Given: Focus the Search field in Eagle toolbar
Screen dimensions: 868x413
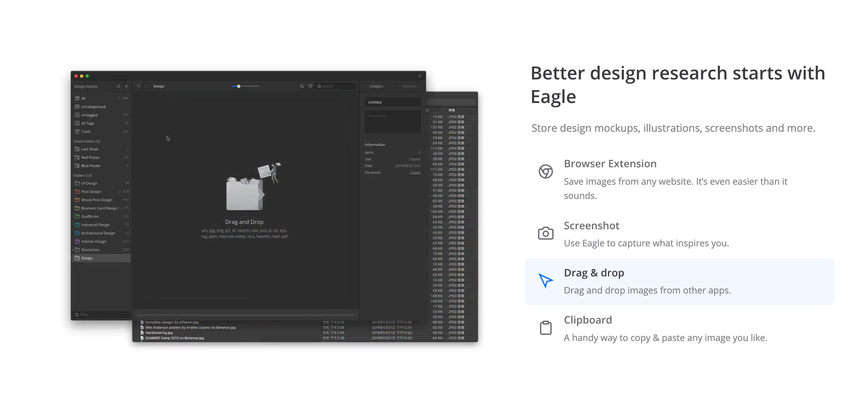Looking at the screenshot, I should pyautogui.click(x=336, y=87).
